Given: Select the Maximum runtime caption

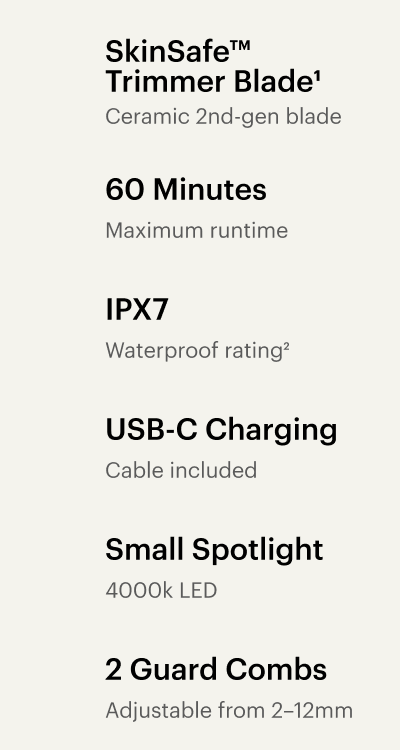Looking at the screenshot, I should (x=197, y=231).
